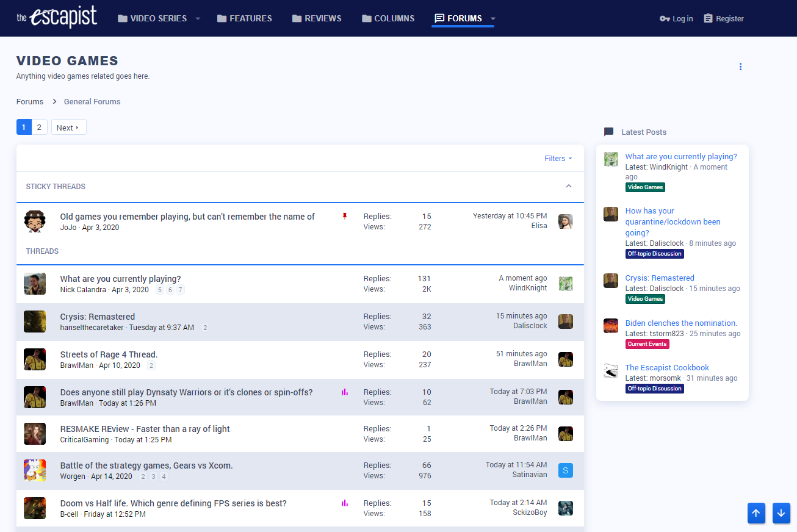The height and width of the screenshot is (532, 797).
Task: Select the Forums tab
Action: (458, 18)
